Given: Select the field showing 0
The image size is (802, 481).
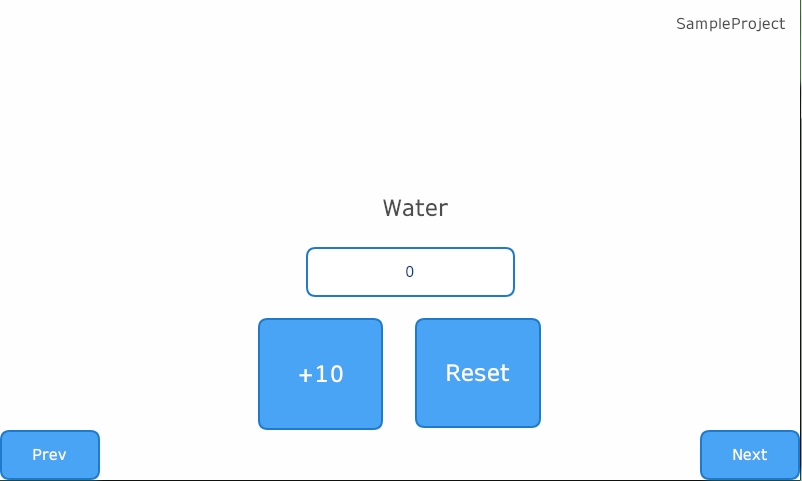Looking at the screenshot, I should pyautogui.click(x=410, y=272).
